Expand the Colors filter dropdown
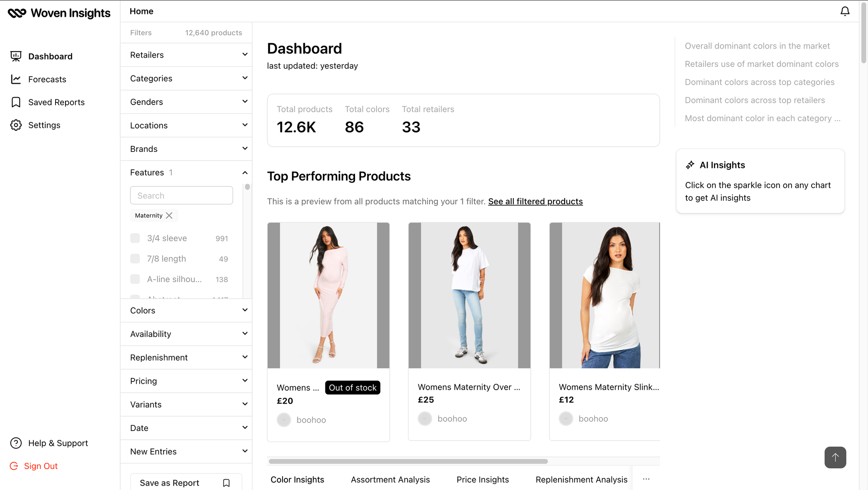868x490 pixels. [x=186, y=310]
